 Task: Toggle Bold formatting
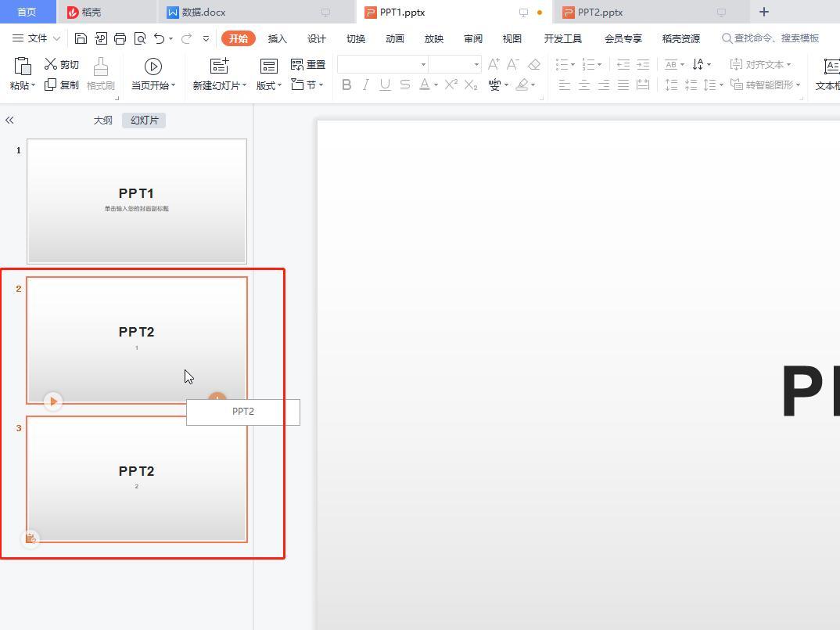346,85
